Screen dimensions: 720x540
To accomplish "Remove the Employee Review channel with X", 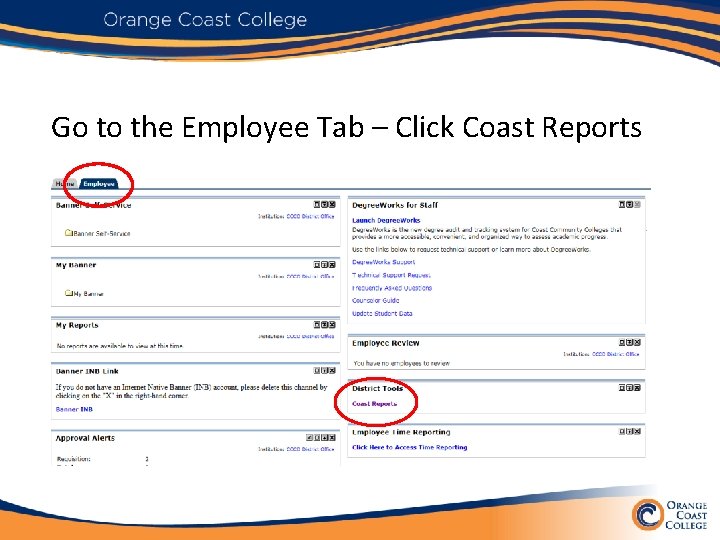I will pyautogui.click(x=637, y=343).
